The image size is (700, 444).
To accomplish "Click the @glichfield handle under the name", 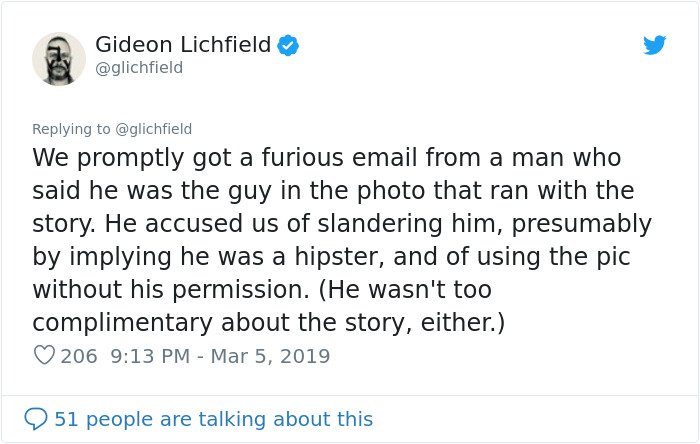I will tap(139, 68).
